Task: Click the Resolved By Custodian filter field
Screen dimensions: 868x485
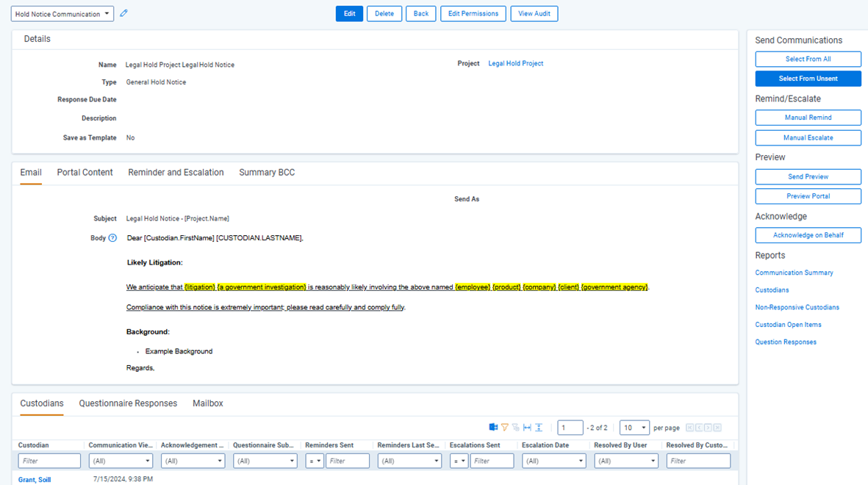Action: point(699,461)
